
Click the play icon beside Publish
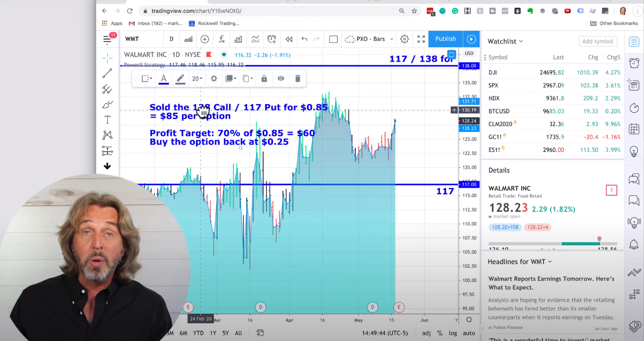471,39
